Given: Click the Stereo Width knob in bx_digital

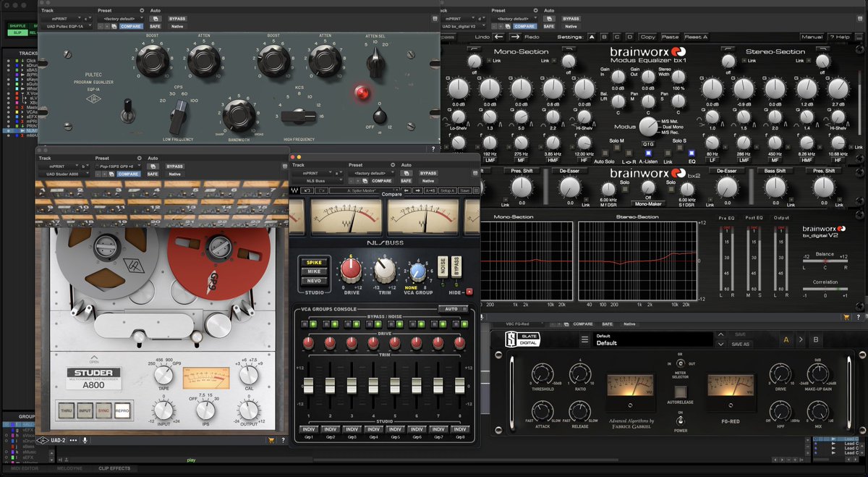Looking at the screenshot, I should [x=678, y=78].
